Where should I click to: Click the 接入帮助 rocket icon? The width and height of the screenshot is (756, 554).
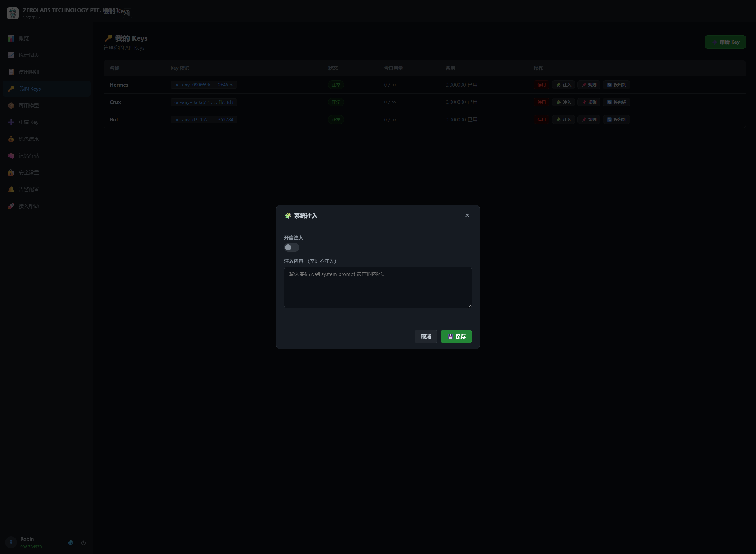11,206
